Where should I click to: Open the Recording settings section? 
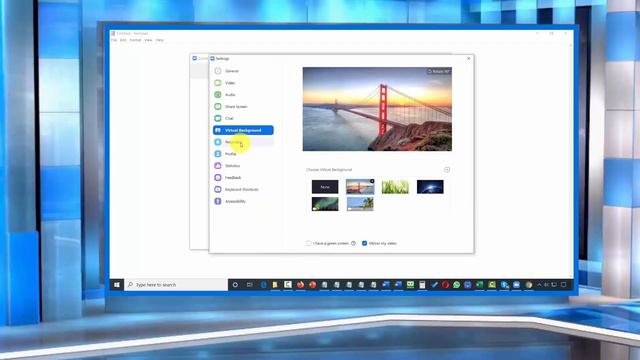tap(243, 142)
